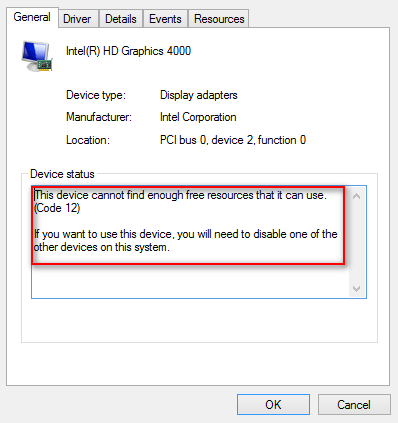Switch to the Driver tab

click(77, 19)
